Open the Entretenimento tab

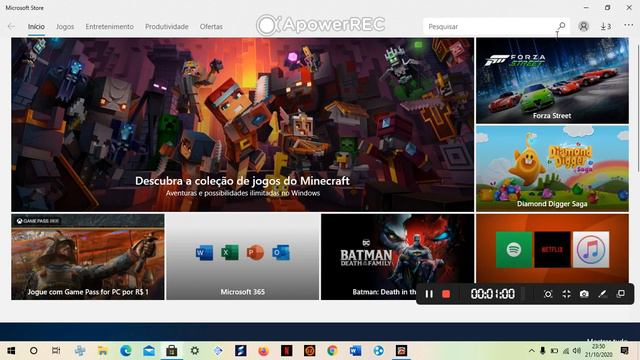(109, 27)
